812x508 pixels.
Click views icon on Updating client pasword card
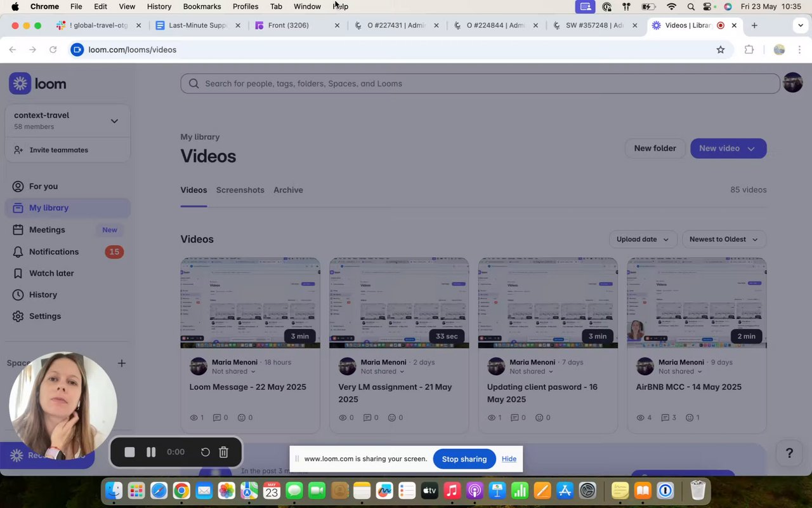click(492, 418)
